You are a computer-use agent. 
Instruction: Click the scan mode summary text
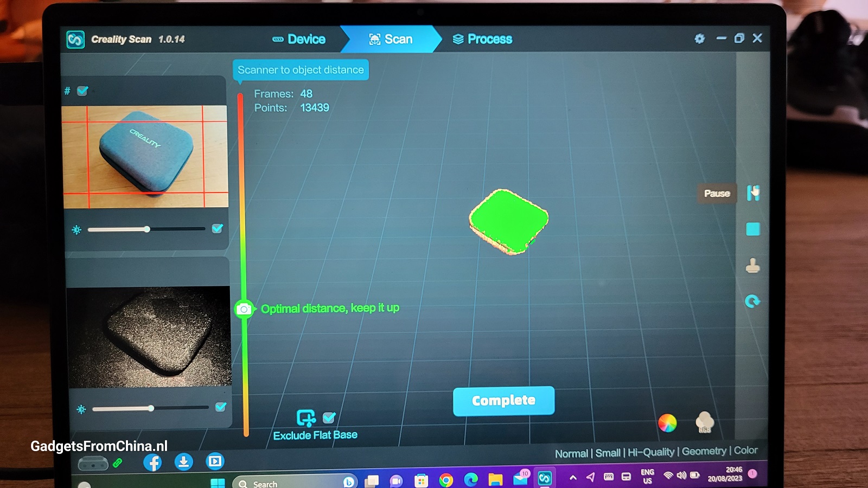coord(656,452)
